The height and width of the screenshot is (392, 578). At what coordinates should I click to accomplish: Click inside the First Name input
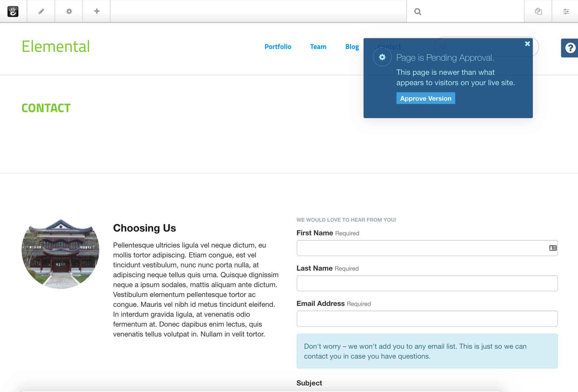[x=413, y=248]
